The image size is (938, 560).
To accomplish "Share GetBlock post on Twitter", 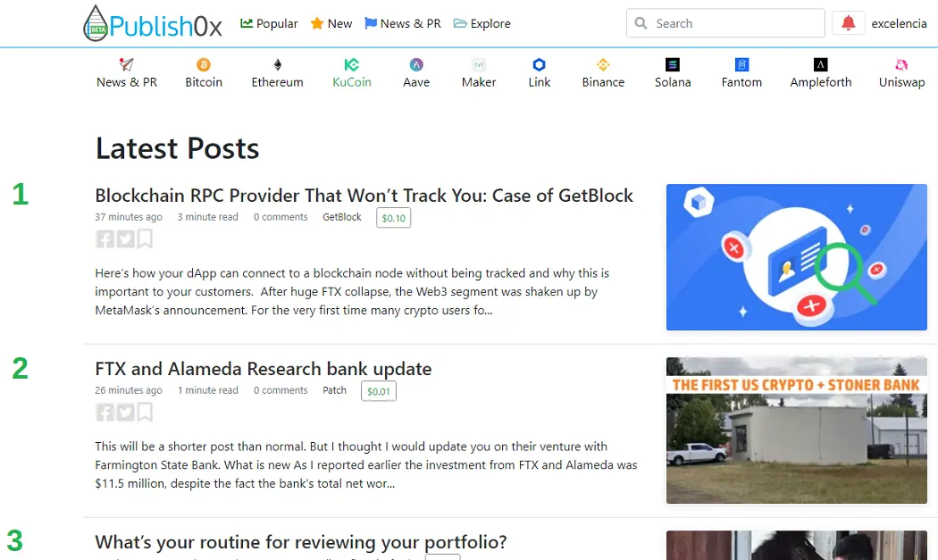I will (126, 239).
